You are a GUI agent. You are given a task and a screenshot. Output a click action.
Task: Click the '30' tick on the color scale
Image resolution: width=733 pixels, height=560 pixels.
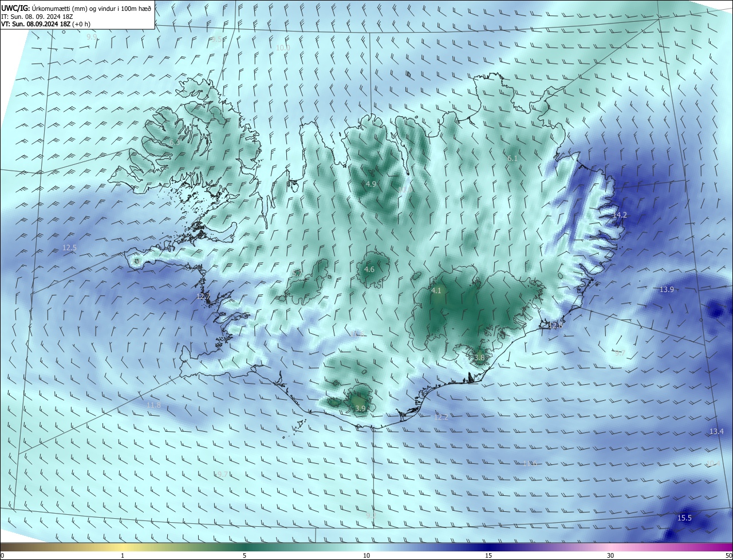(610, 555)
